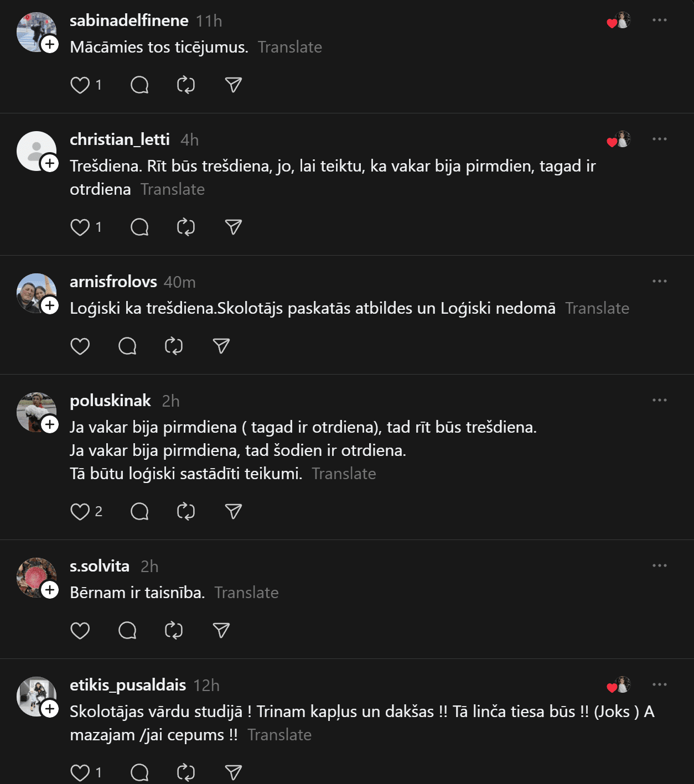Open author-liked badge on christian_letti's comment
694x784 pixels.
pyautogui.click(x=619, y=139)
